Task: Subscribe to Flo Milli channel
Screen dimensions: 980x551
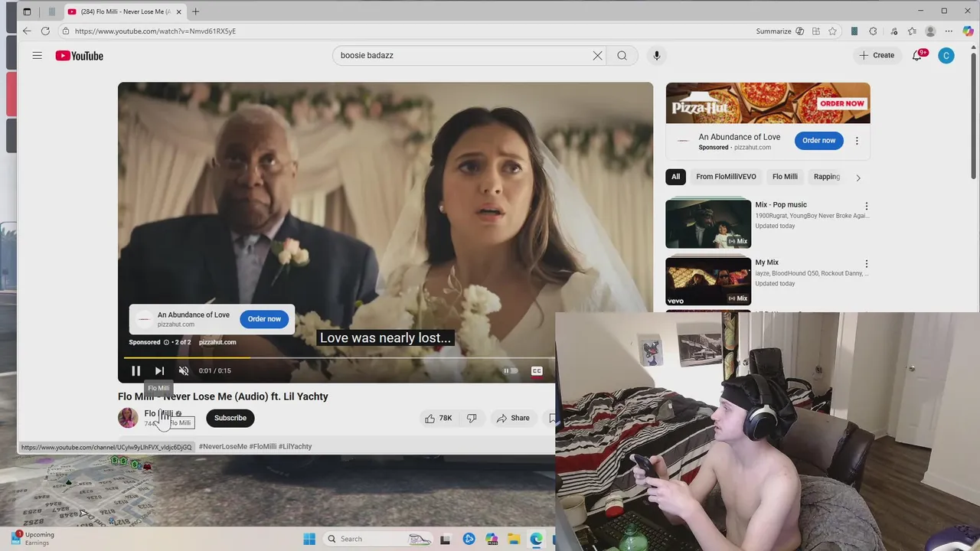Action: pyautogui.click(x=230, y=418)
